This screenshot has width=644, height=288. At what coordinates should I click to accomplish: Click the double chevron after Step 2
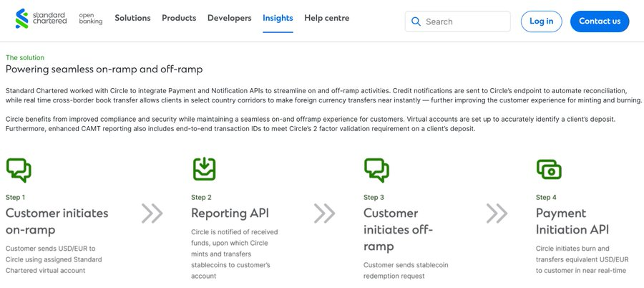click(324, 213)
